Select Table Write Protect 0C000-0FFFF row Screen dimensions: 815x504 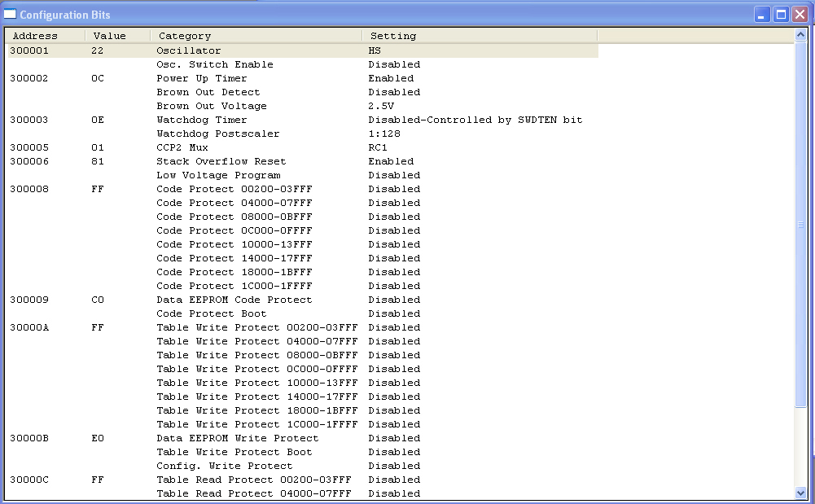pos(303,370)
